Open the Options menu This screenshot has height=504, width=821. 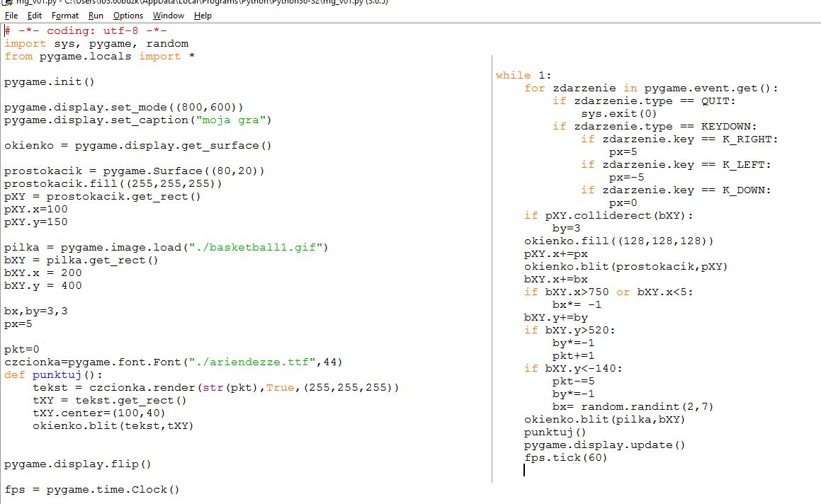tap(128, 16)
